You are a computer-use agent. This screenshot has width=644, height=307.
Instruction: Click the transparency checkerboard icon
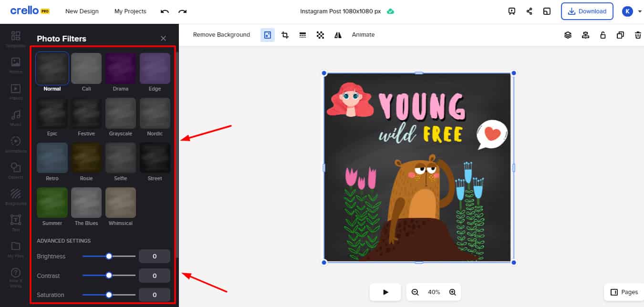click(321, 35)
